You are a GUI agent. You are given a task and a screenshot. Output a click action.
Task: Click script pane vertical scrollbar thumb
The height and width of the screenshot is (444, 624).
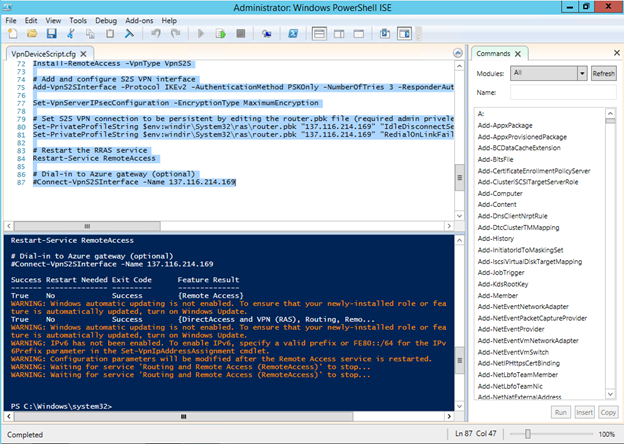click(459, 177)
